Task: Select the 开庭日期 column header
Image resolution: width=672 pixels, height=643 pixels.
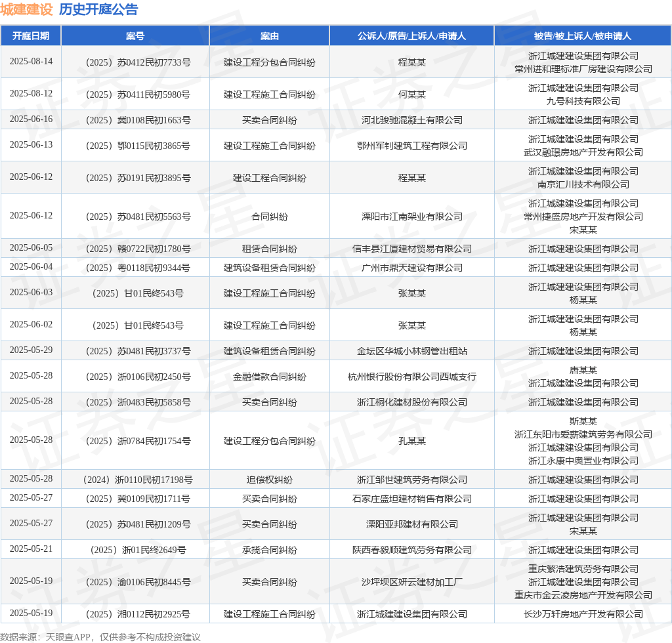Action: pyautogui.click(x=31, y=36)
